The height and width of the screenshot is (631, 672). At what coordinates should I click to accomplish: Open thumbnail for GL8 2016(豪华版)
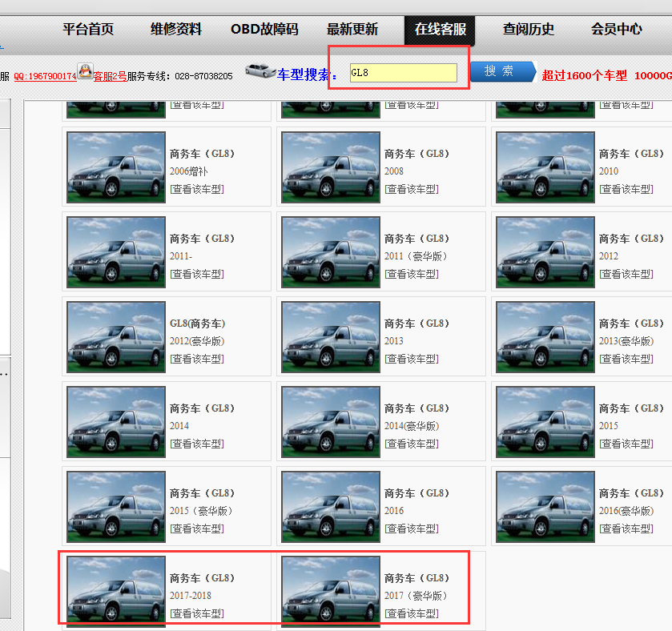(545, 506)
